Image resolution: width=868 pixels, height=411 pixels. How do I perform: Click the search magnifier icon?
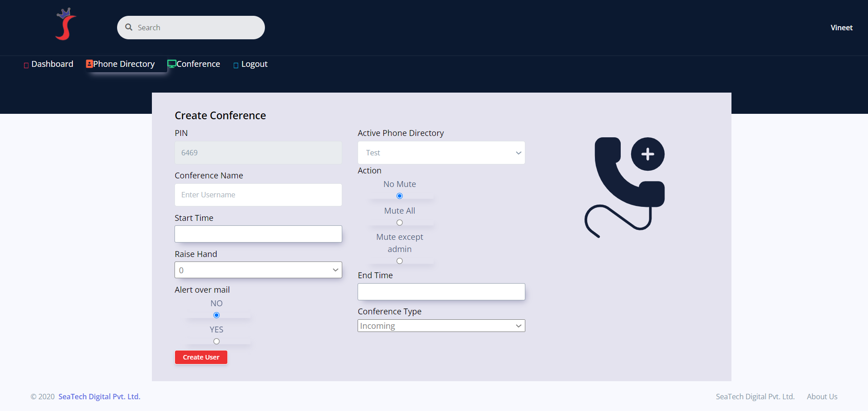click(129, 28)
